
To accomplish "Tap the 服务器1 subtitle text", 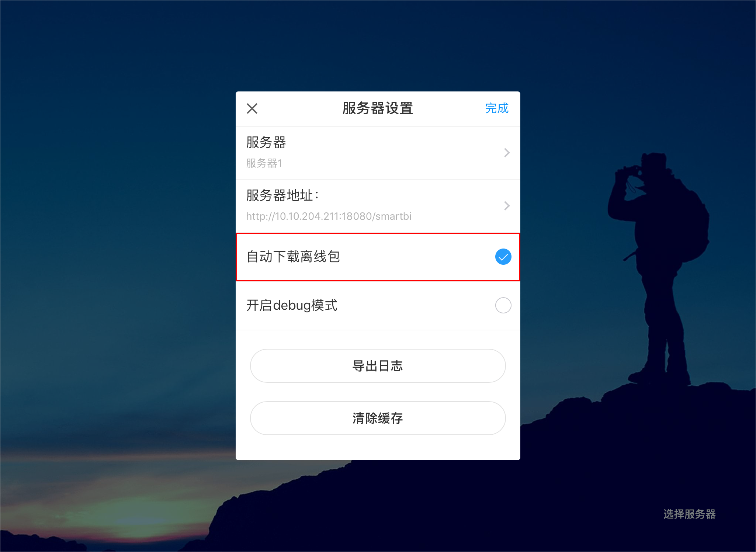I will point(264,163).
